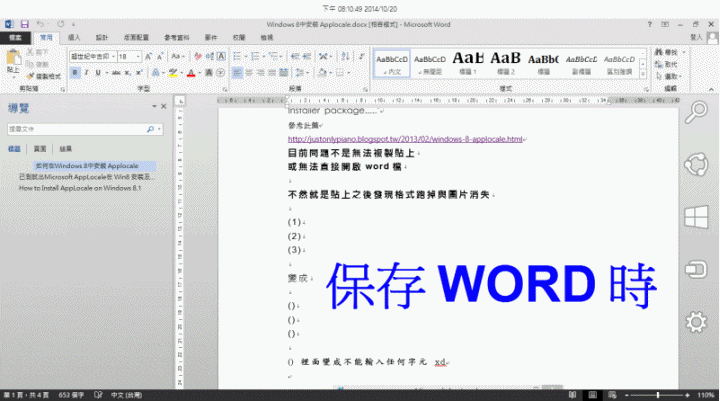Toggle underline formatting
720x401 pixels.
tap(97, 73)
